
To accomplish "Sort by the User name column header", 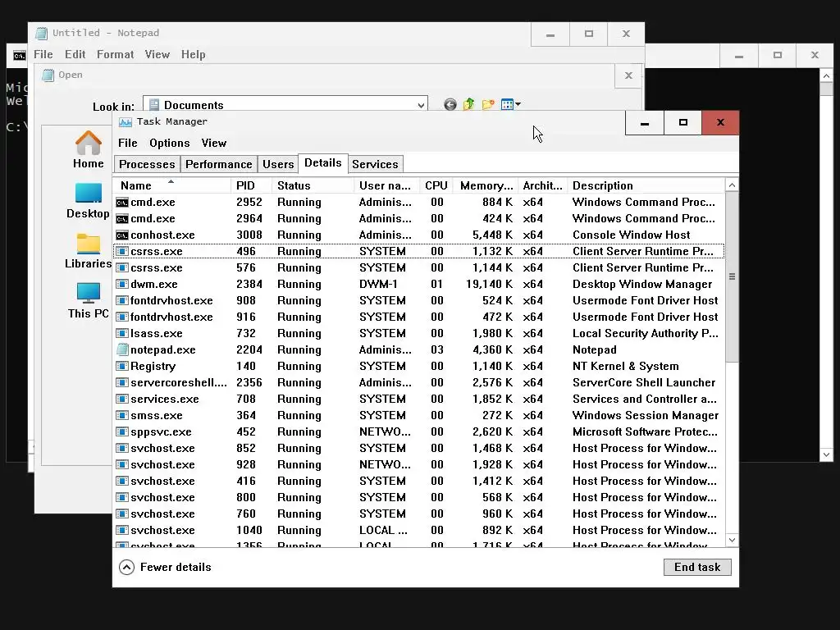I will coord(386,186).
